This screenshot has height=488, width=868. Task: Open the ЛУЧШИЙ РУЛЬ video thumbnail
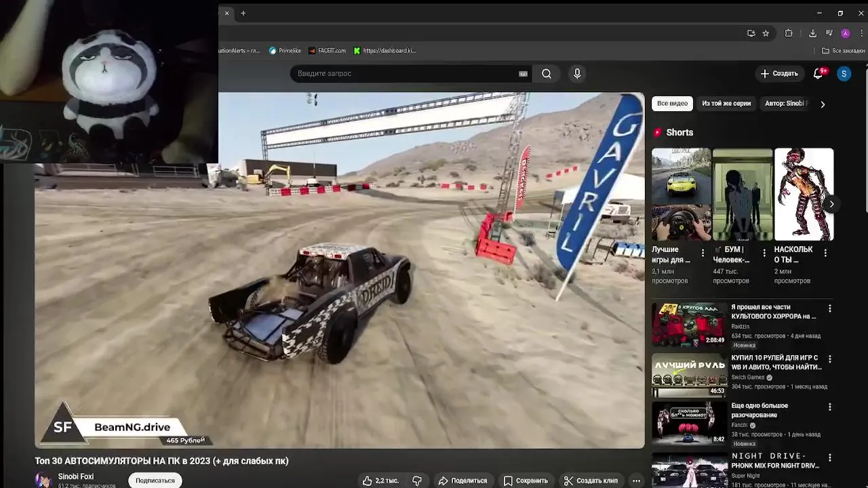tap(689, 375)
